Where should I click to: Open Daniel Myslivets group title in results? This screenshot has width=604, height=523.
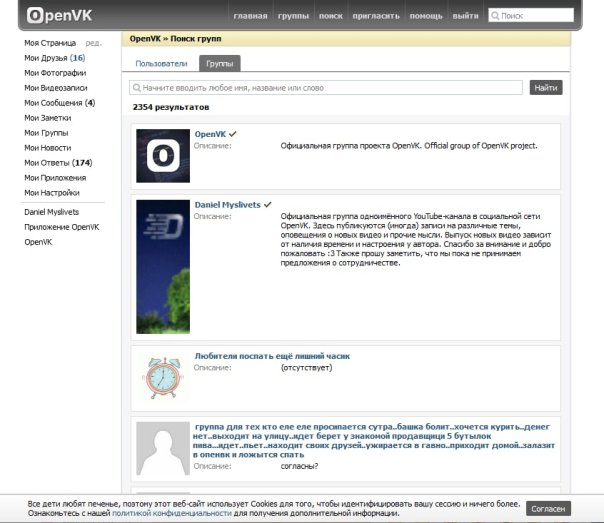[228, 205]
